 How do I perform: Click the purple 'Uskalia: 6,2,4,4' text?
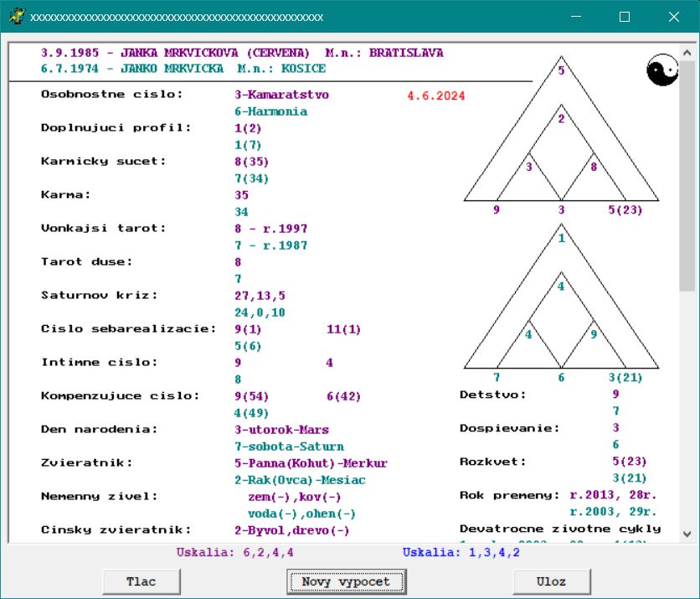(x=234, y=553)
